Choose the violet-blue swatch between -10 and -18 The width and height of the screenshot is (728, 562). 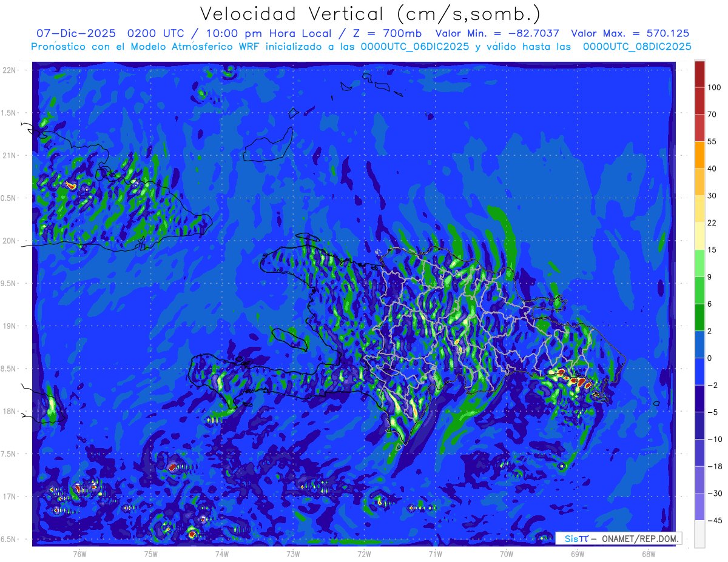pyautogui.click(x=699, y=452)
